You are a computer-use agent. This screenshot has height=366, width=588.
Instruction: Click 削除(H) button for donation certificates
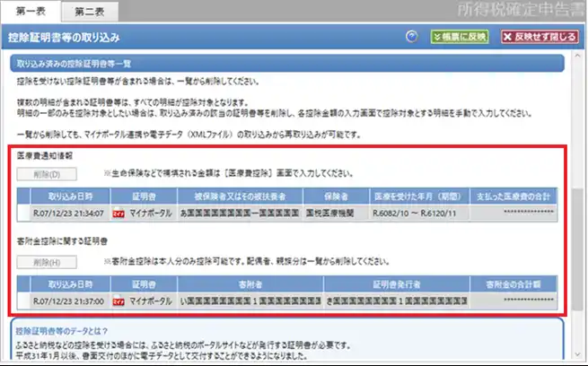tap(42, 261)
